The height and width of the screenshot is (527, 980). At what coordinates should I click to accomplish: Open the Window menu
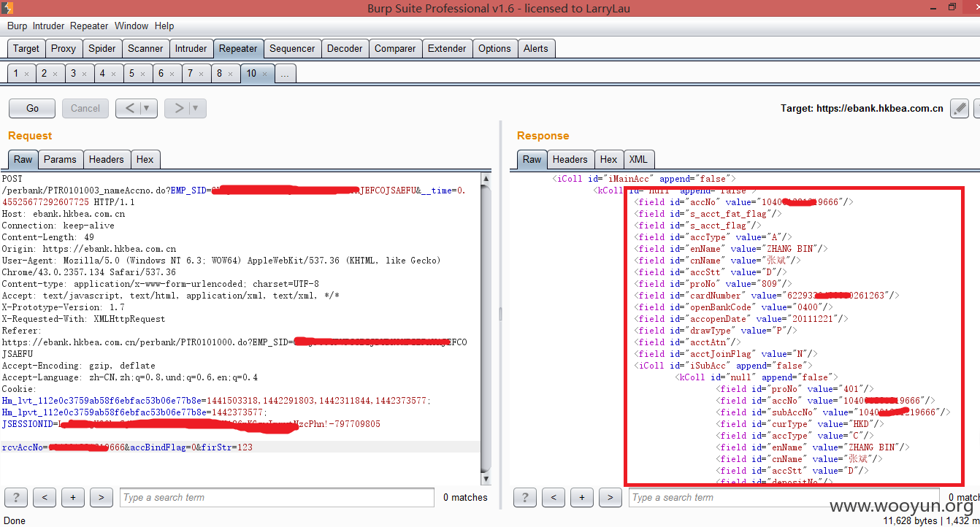pos(131,26)
